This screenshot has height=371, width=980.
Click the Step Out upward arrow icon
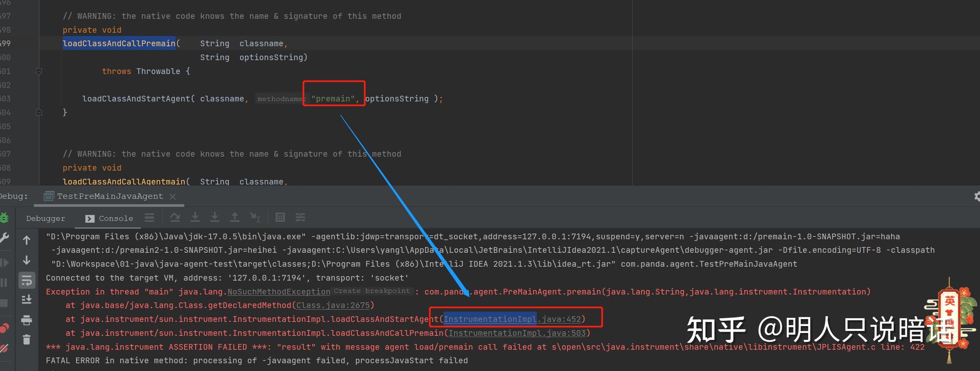[235, 217]
